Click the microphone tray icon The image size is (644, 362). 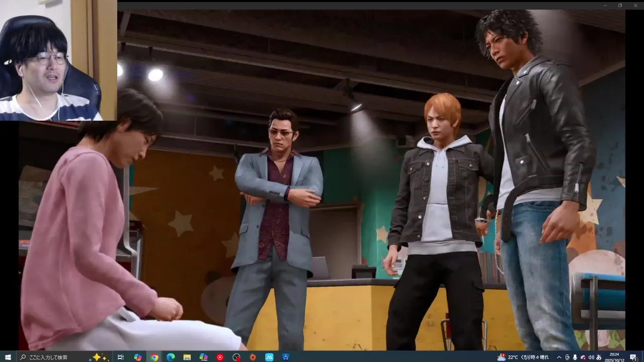point(575,357)
